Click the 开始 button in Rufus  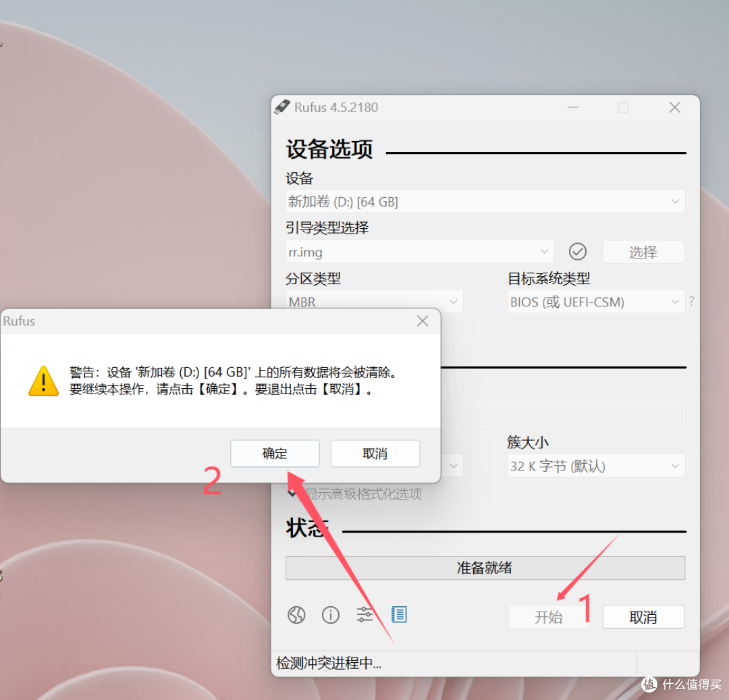pyautogui.click(x=549, y=617)
